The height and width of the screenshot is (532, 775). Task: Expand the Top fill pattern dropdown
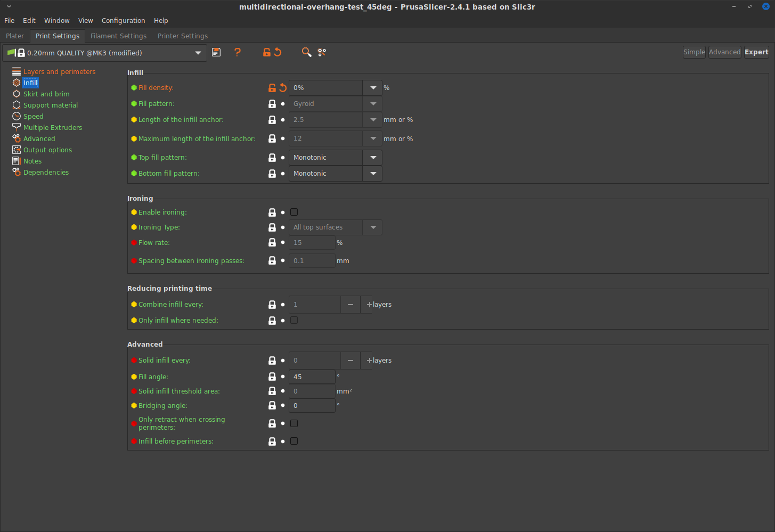[x=373, y=158]
